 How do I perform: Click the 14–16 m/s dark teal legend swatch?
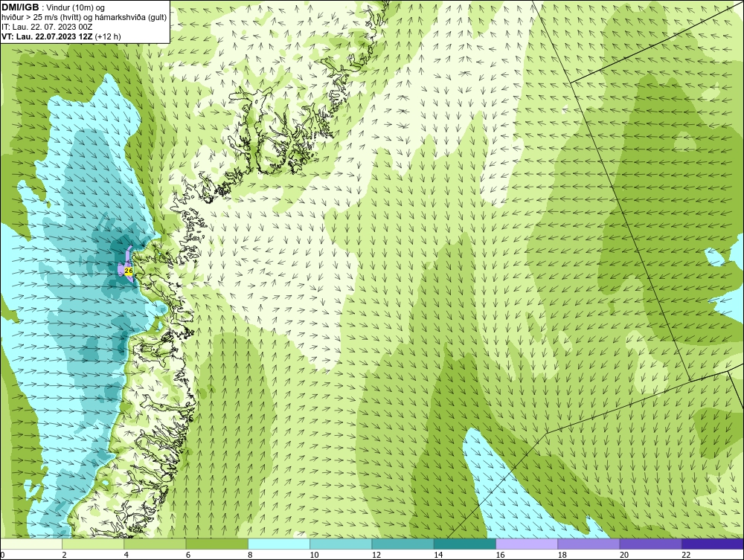465,544
